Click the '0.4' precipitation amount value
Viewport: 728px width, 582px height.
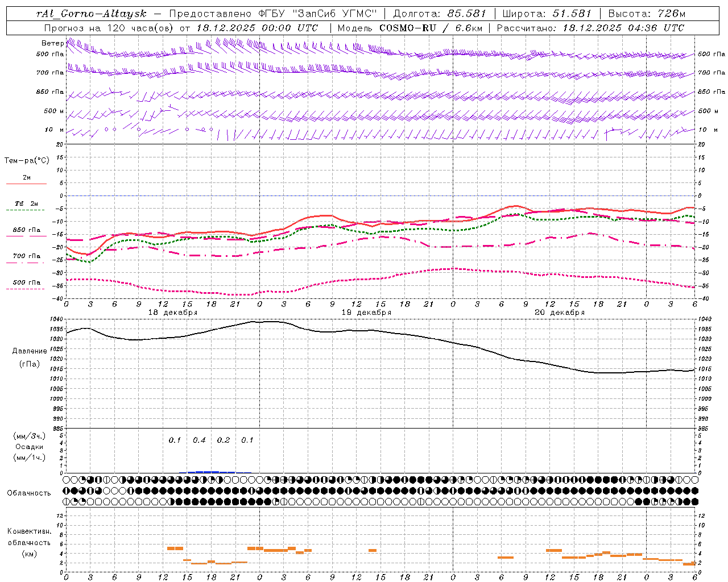pos(199,440)
